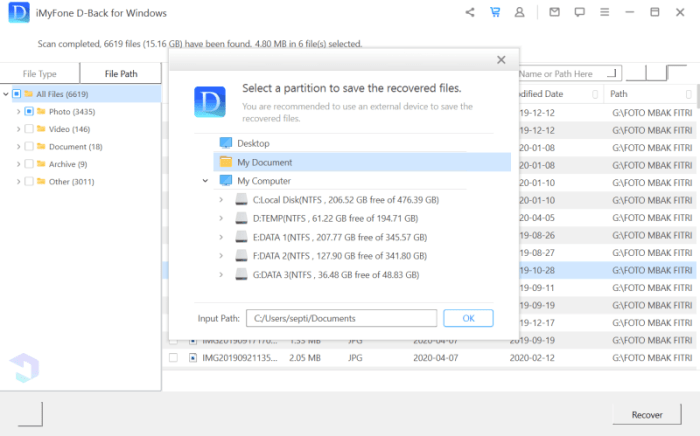
Task: Expand the Archive folder node
Action: click(x=18, y=164)
